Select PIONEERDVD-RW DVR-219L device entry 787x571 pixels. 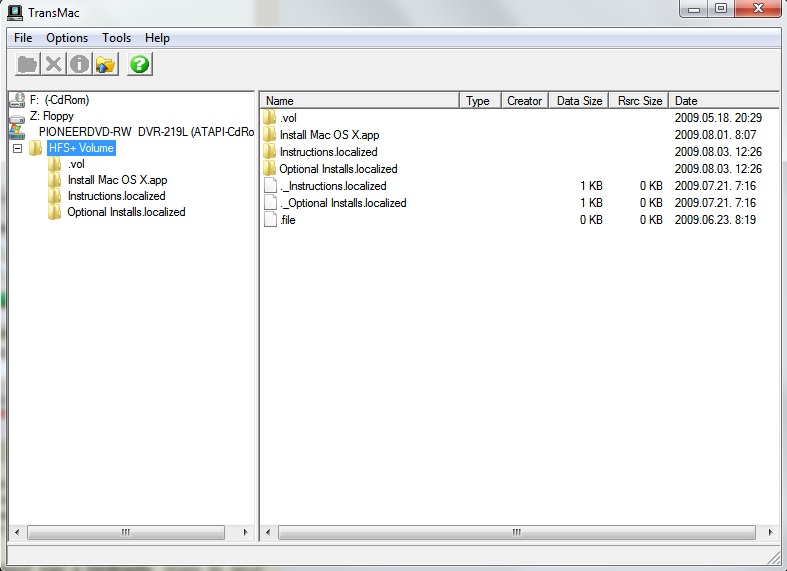tap(147, 131)
